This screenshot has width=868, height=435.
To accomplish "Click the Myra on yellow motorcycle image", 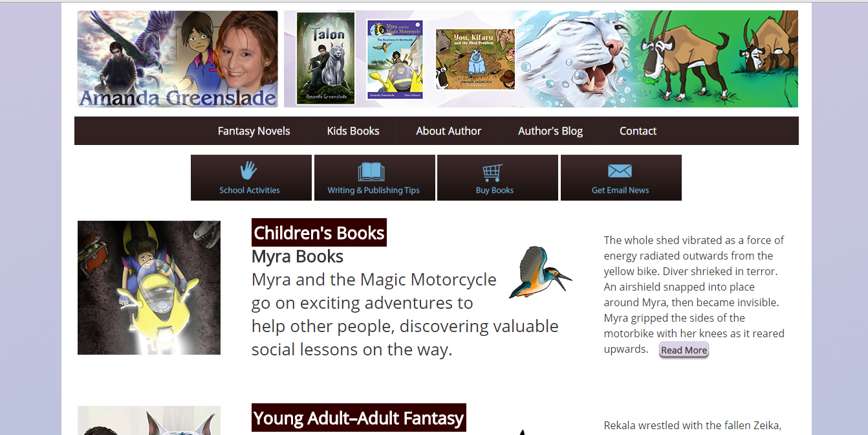I will [149, 287].
